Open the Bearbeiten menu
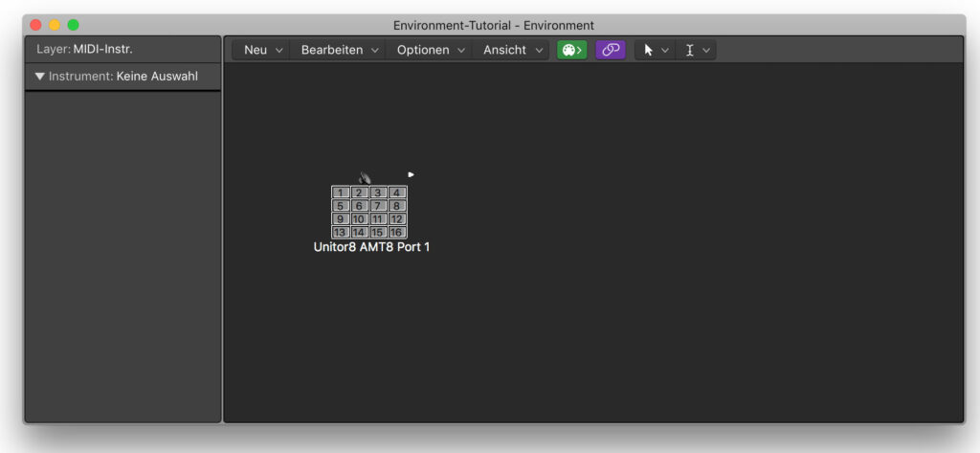This screenshot has width=980, height=453. pyautogui.click(x=340, y=50)
